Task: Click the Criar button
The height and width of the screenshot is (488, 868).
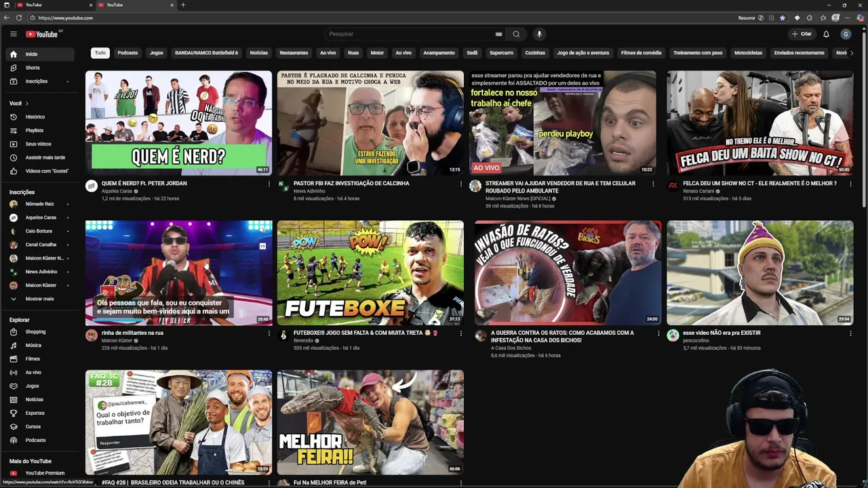Action: 802,34
